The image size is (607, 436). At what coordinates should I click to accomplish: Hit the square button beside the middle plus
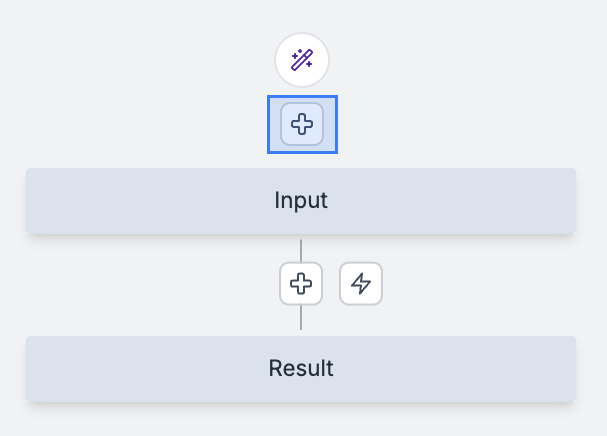361,284
